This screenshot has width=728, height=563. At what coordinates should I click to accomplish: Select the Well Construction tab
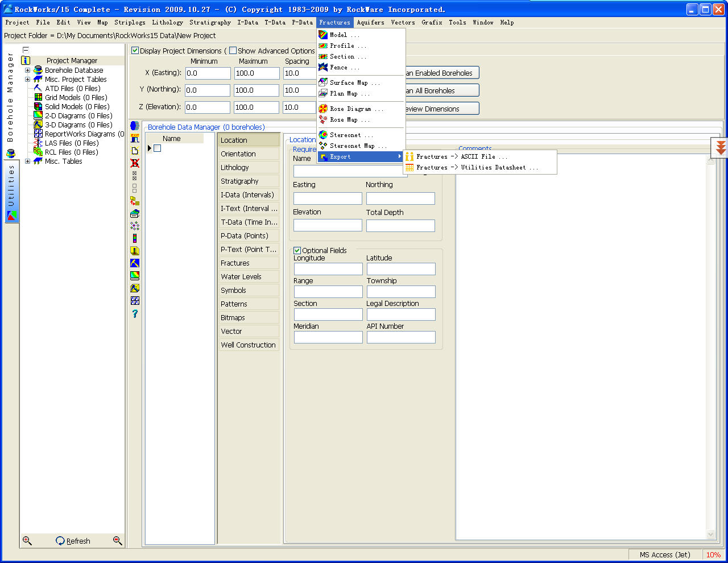click(x=249, y=345)
